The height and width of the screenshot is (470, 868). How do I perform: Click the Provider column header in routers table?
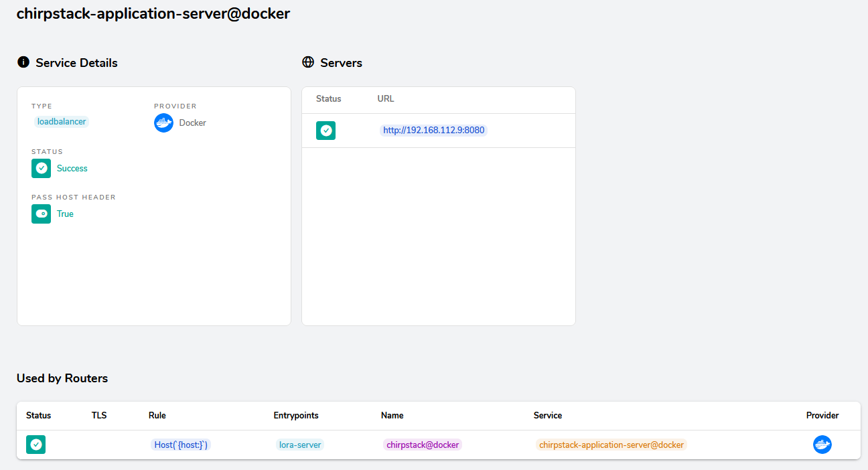822,415
